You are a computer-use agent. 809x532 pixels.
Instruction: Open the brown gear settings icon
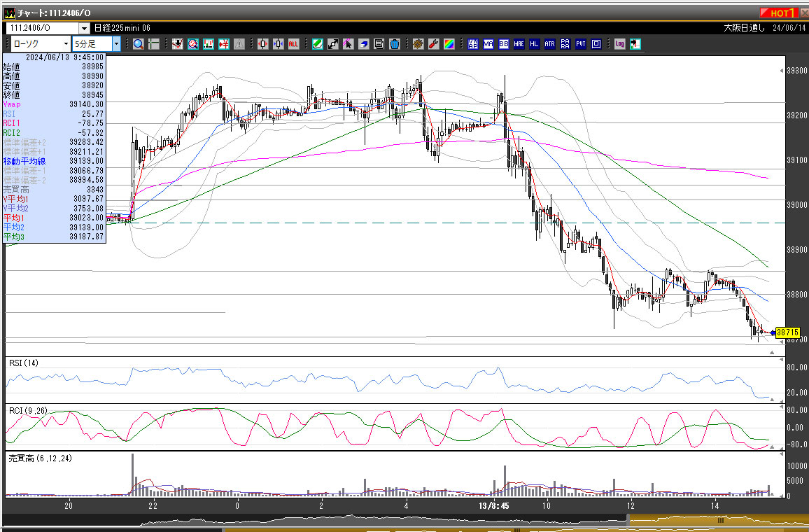(x=418, y=44)
